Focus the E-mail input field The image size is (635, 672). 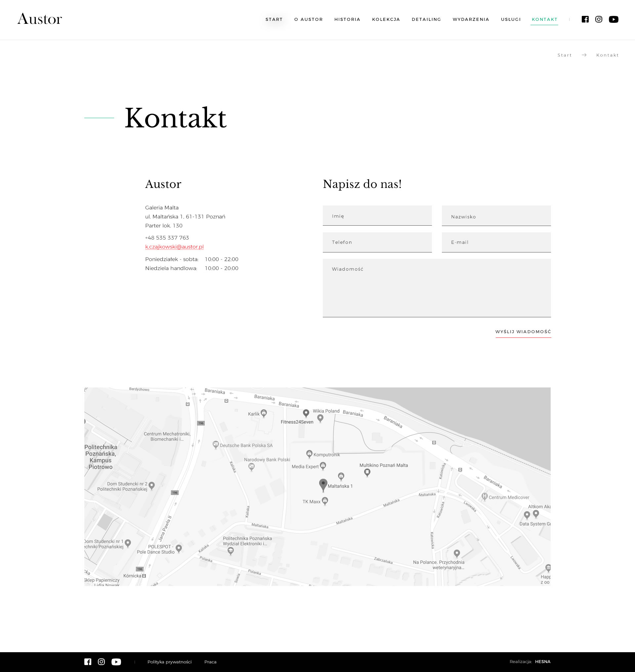(496, 242)
